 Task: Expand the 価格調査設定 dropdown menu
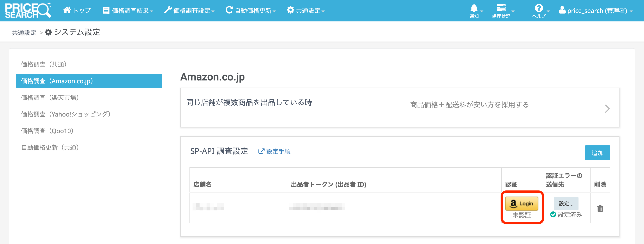pyautogui.click(x=189, y=10)
